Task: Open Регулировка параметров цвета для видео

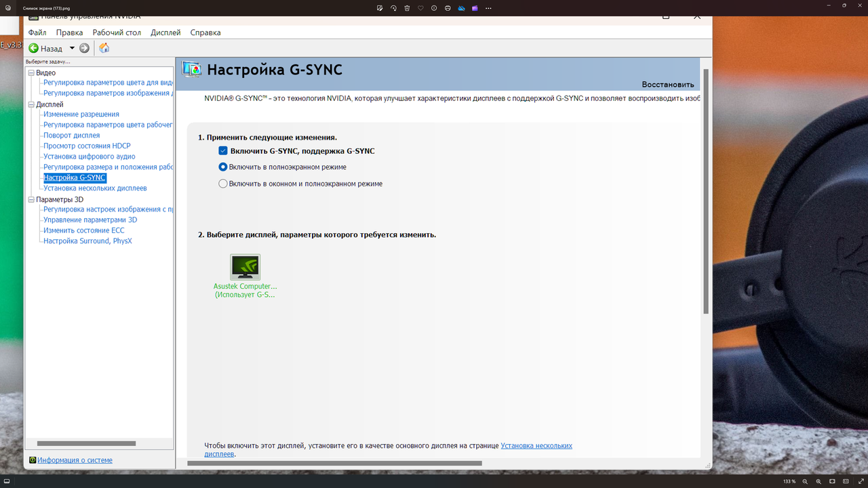Action: pyautogui.click(x=108, y=83)
